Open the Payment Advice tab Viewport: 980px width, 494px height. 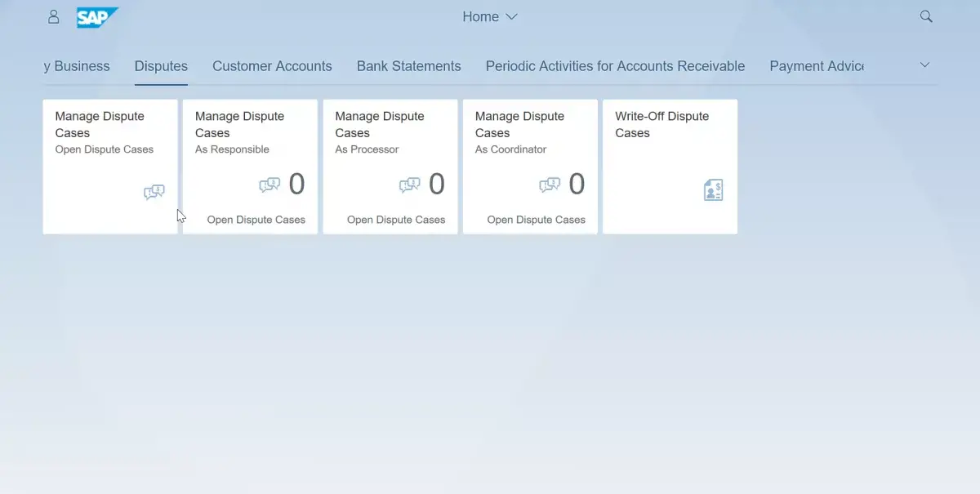(817, 66)
